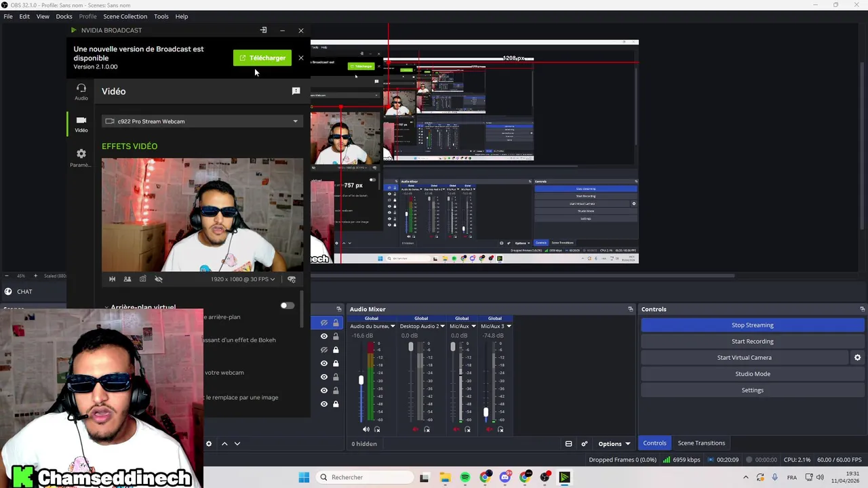Open the 1920 x 1080 @ 30 FPS dropdown
Image resolution: width=868 pixels, height=488 pixels.
tap(243, 279)
